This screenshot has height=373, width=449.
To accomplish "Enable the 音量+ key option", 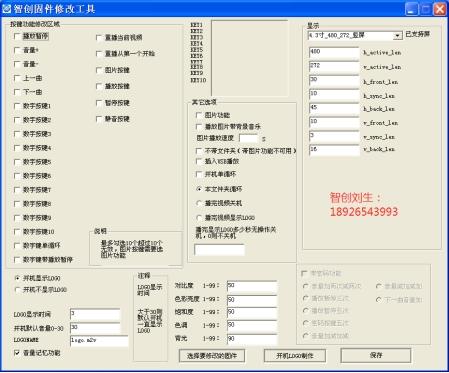I will tap(17, 50).
